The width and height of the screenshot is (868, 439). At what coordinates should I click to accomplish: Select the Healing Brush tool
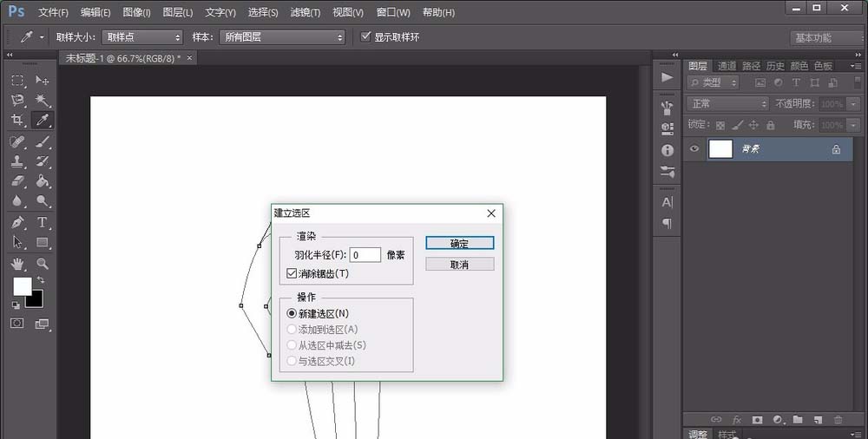click(17, 141)
